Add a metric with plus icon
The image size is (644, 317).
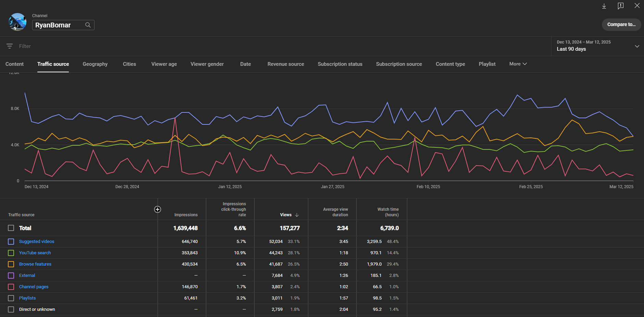click(158, 209)
